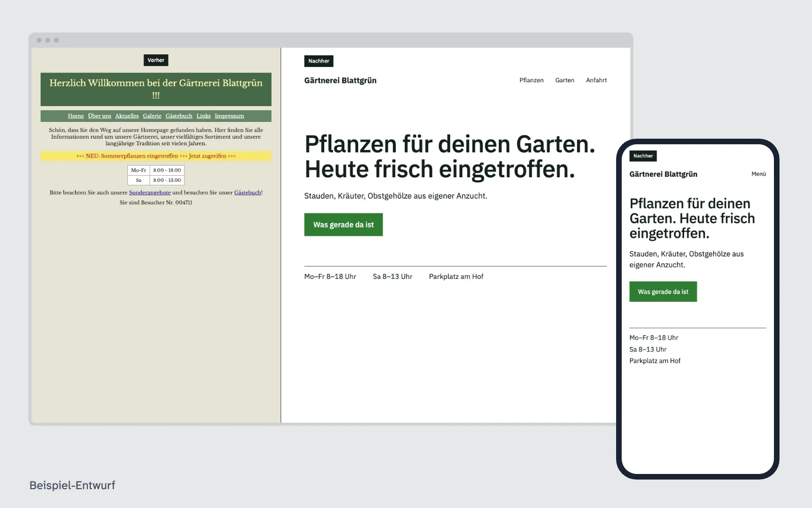812x508 pixels.
Task: Click desktop 'Sa 8–13 Uhr' info text
Action: [392, 276]
